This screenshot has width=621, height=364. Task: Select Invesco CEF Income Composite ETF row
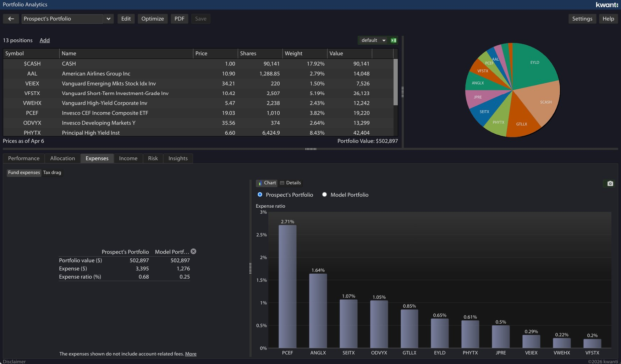(198, 113)
